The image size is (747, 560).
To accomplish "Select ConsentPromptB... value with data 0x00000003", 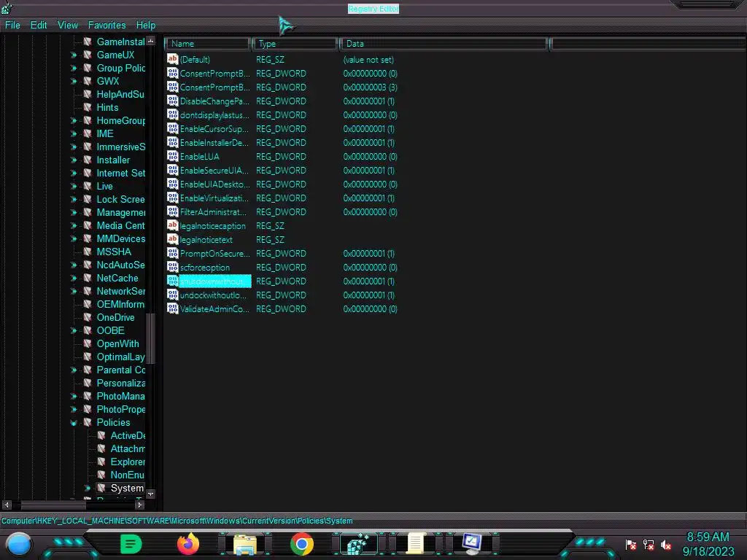I will tap(214, 87).
